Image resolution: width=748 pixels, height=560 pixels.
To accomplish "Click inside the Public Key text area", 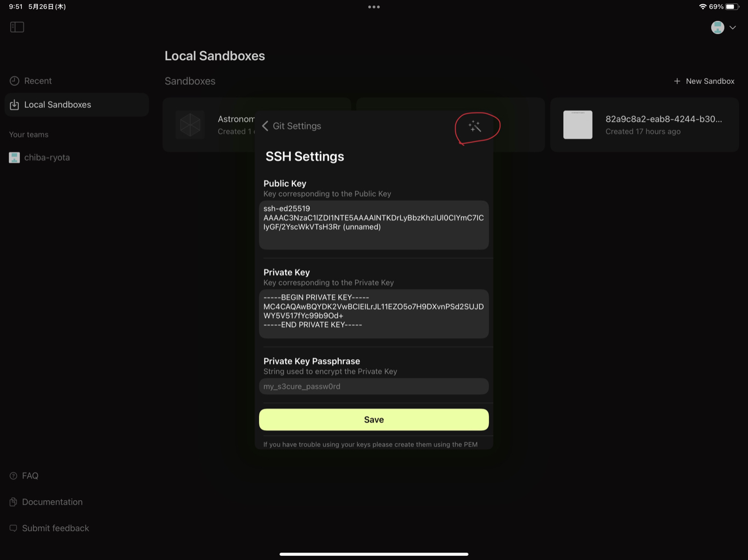I will (x=374, y=225).
